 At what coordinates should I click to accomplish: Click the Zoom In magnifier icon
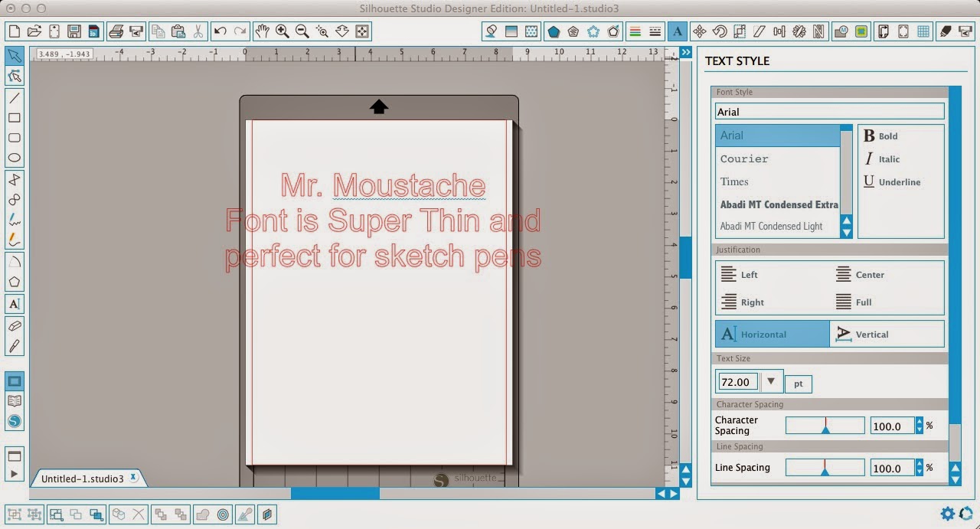283,31
